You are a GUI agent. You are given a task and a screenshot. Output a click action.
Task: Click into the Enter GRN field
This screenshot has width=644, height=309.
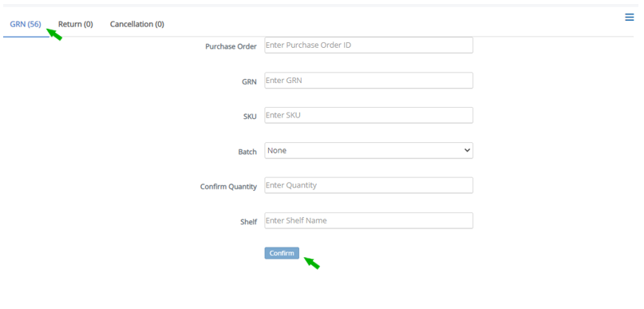click(x=369, y=81)
